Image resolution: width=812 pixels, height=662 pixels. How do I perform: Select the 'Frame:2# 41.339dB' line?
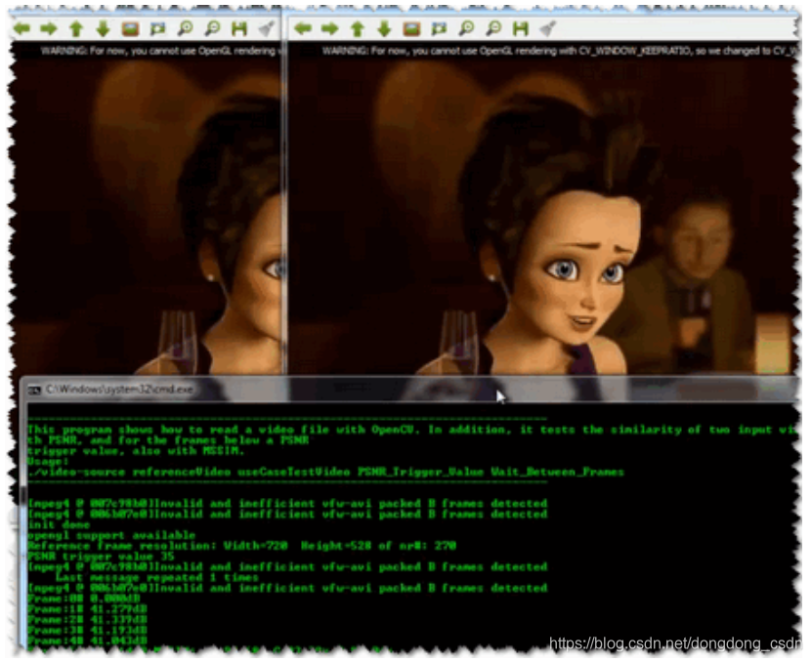[x=87, y=620]
